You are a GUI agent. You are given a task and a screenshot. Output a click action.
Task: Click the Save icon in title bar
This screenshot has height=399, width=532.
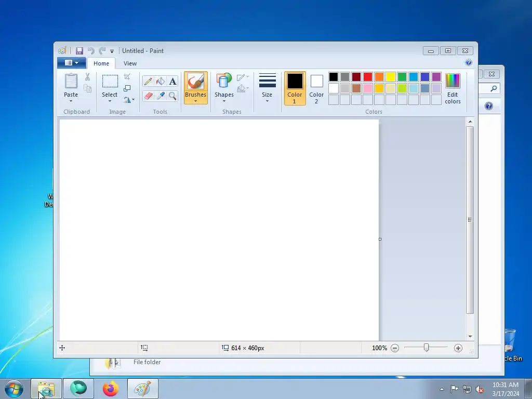tap(79, 51)
